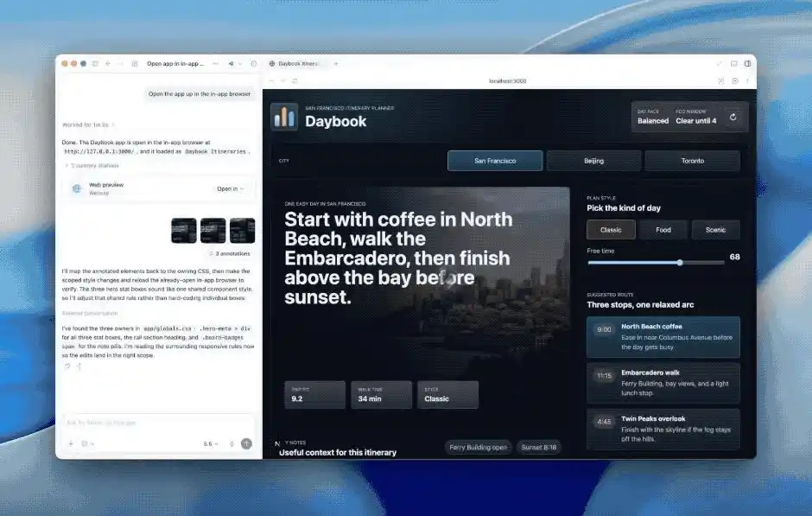Click the Free time slider handle
Screen dimensions: 812x516
pyautogui.click(x=680, y=263)
